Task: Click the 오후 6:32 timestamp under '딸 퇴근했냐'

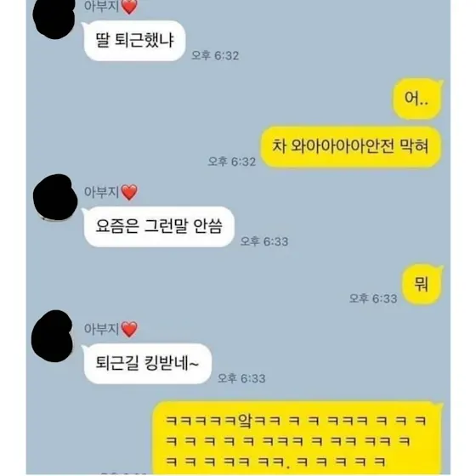Action: (x=215, y=55)
